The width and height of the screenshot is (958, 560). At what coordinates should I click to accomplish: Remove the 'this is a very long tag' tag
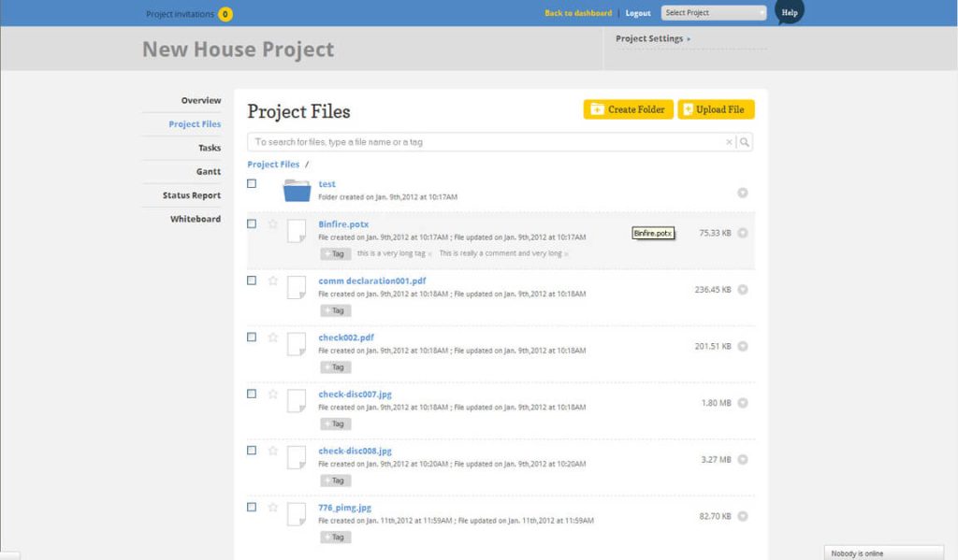click(x=430, y=254)
